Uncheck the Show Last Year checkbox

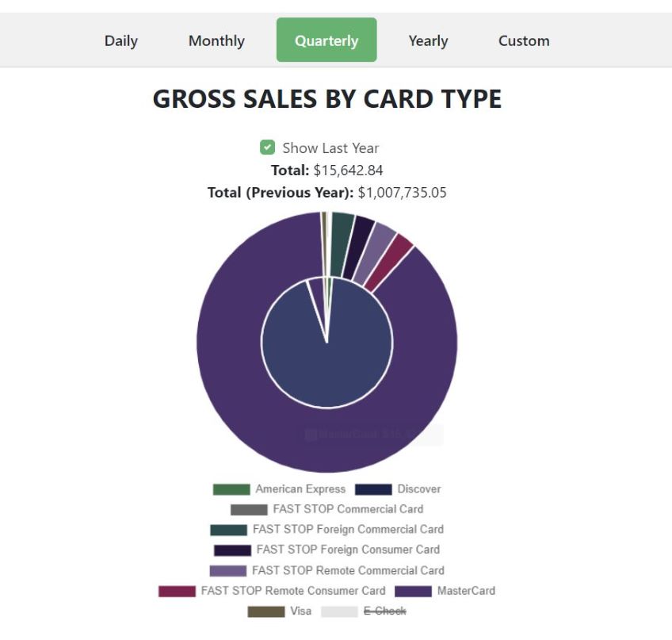click(267, 148)
